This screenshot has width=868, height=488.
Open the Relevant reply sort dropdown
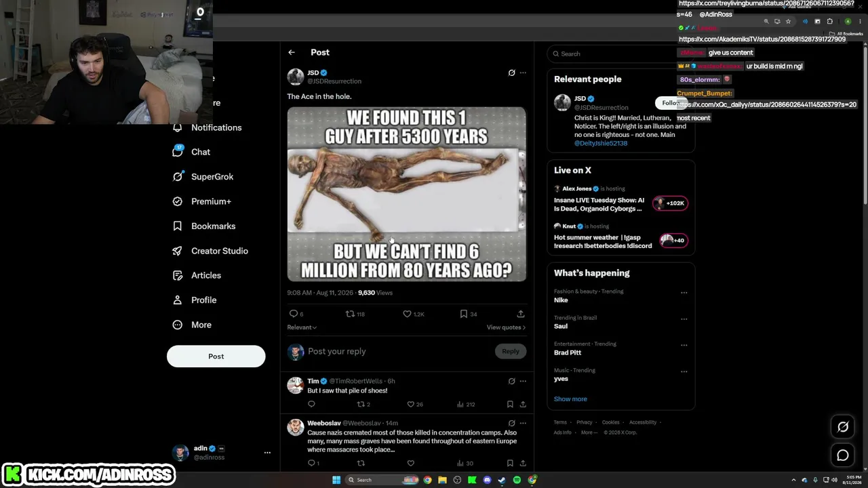[302, 327]
